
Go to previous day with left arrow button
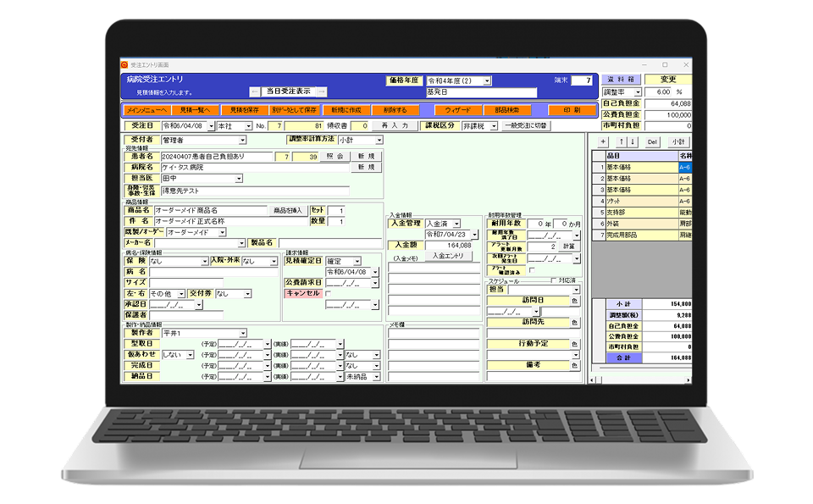[x=255, y=91]
